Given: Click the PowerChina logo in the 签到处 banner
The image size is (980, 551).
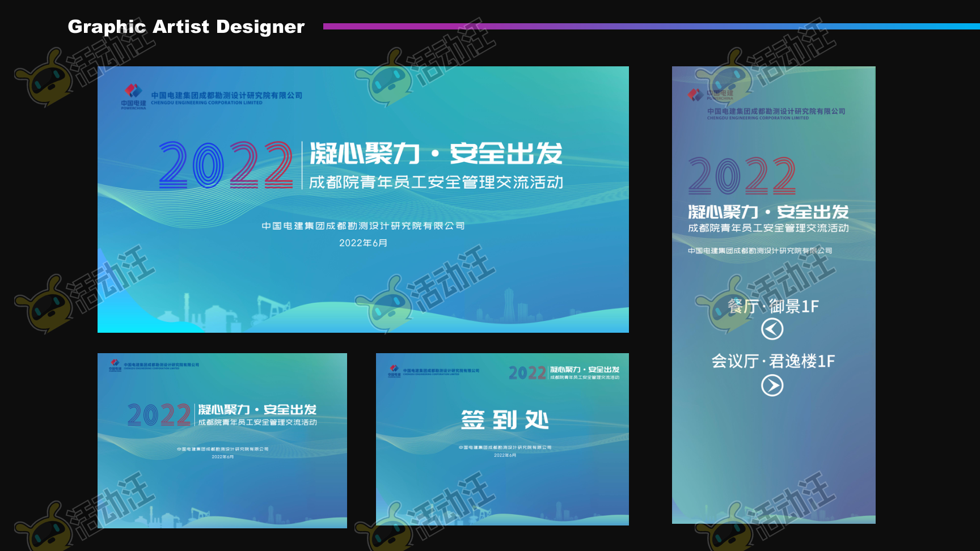Looking at the screenshot, I should point(394,371).
